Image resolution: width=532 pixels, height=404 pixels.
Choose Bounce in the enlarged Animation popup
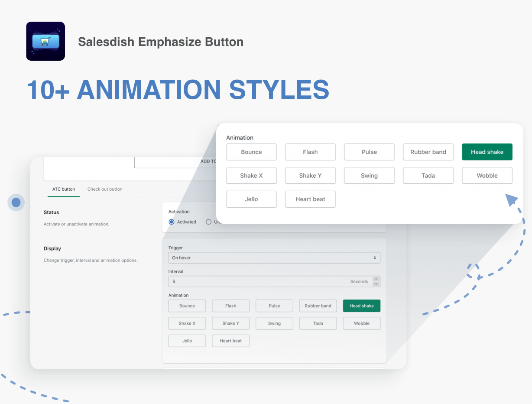[x=251, y=152]
